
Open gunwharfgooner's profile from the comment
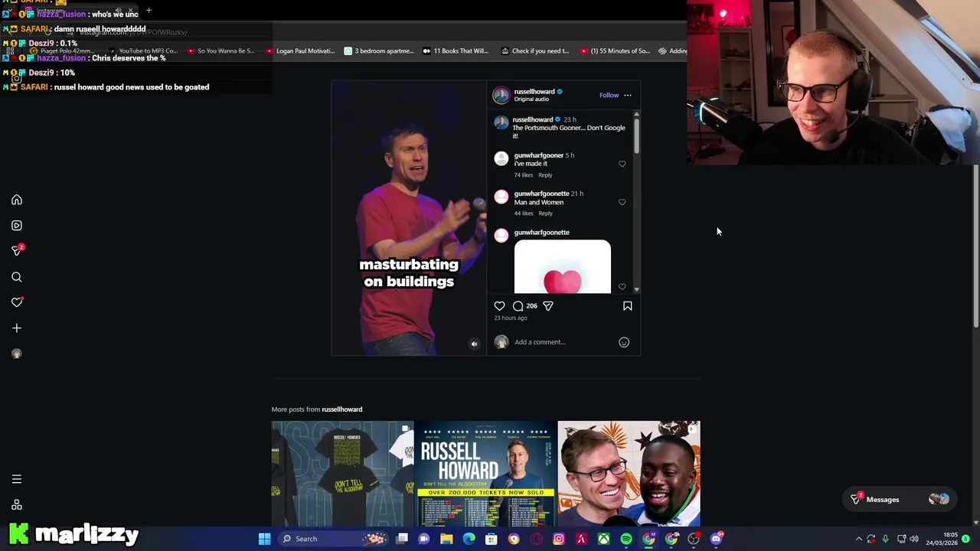point(538,155)
